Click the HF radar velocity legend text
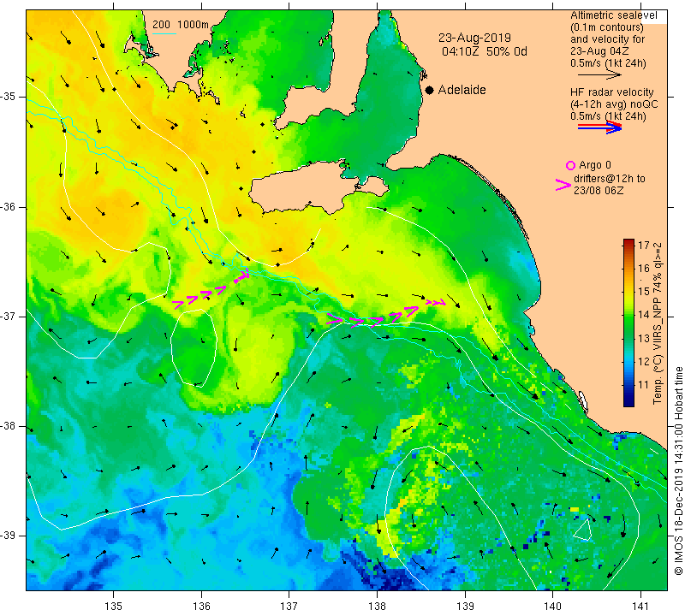This screenshot has height=616, width=685. [x=611, y=92]
